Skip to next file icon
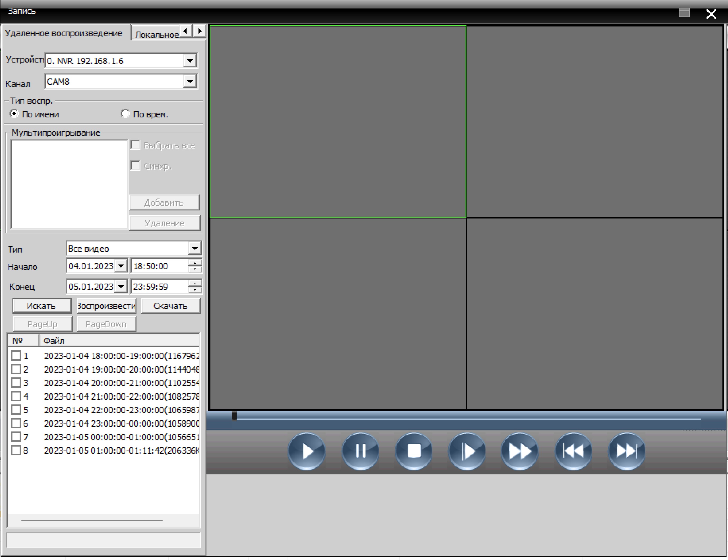 [626, 451]
